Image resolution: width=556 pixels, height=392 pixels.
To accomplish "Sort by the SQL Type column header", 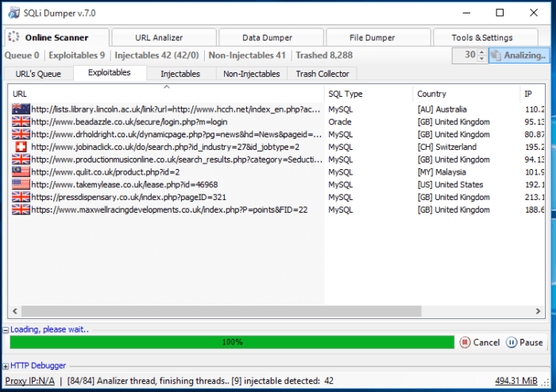I will pyautogui.click(x=346, y=94).
